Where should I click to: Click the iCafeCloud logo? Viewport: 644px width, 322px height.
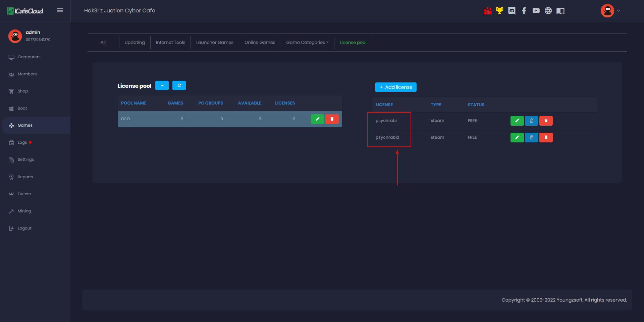pyautogui.click(x=25, y=11)
